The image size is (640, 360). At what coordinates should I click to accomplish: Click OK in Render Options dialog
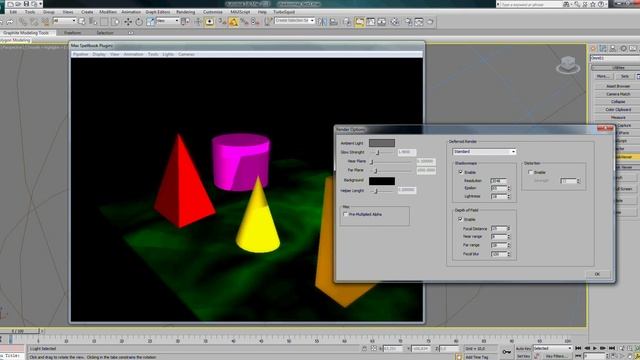(x=597, y=274)
